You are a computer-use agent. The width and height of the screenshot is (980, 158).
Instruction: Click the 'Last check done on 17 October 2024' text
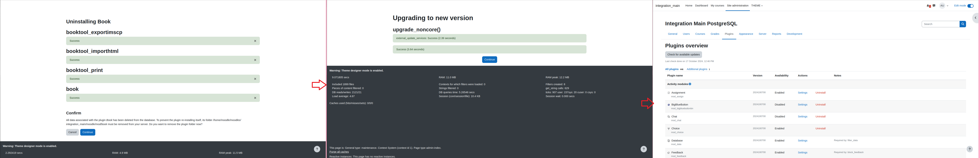click(x=689, y=61)
